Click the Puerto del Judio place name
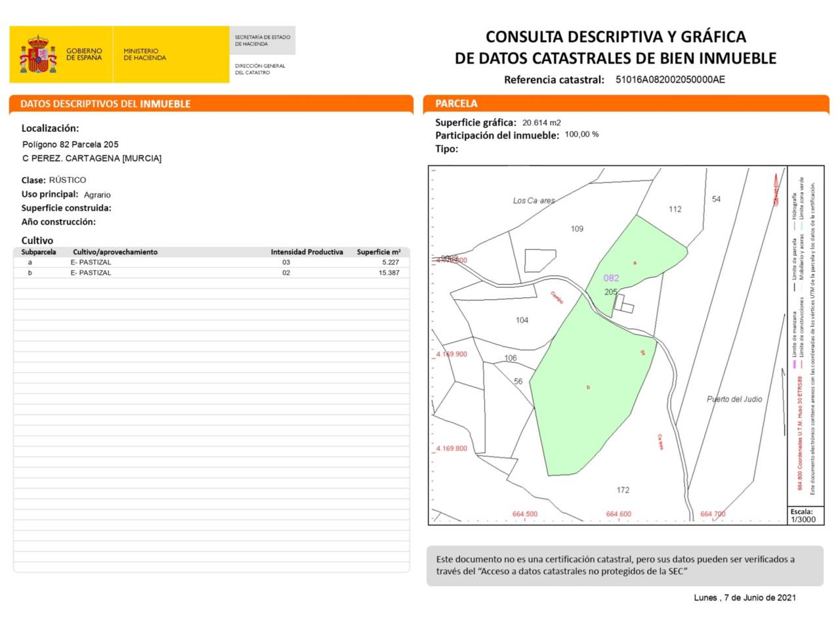840x630 pixels. [x=734, y=399]
